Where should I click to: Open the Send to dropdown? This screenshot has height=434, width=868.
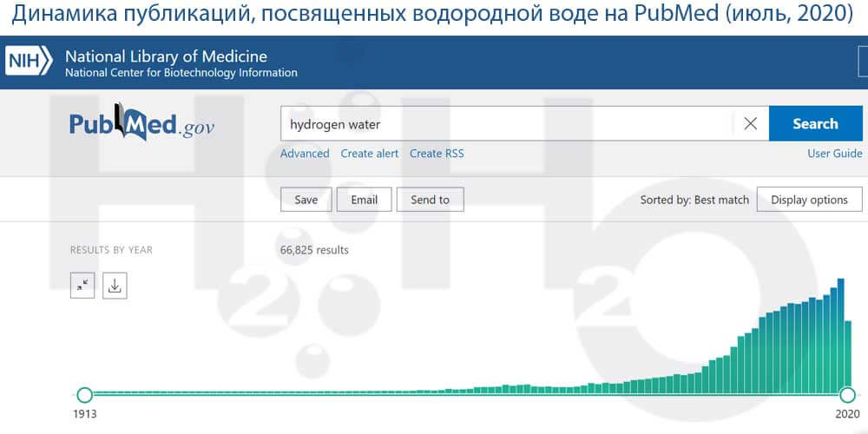[431, 200]
